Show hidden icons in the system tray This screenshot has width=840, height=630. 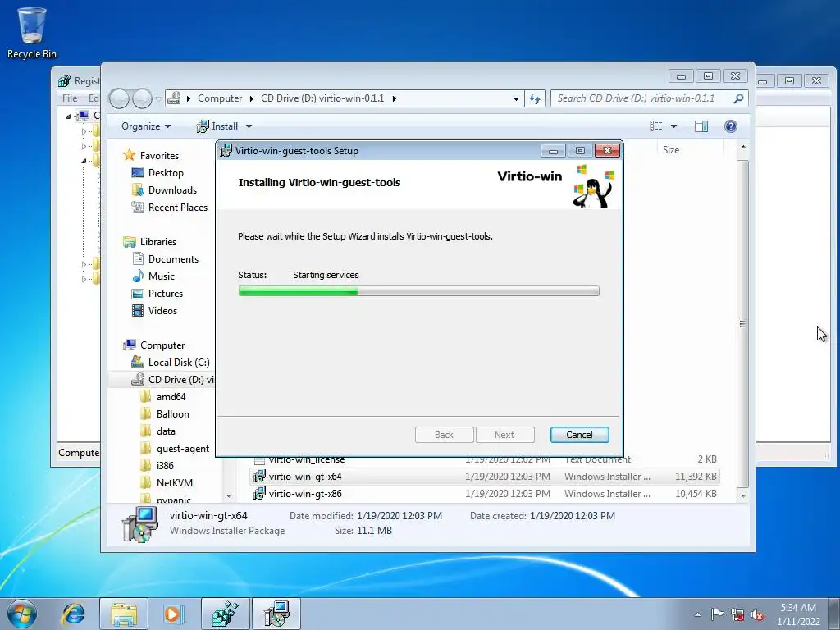tap(697, 614)
